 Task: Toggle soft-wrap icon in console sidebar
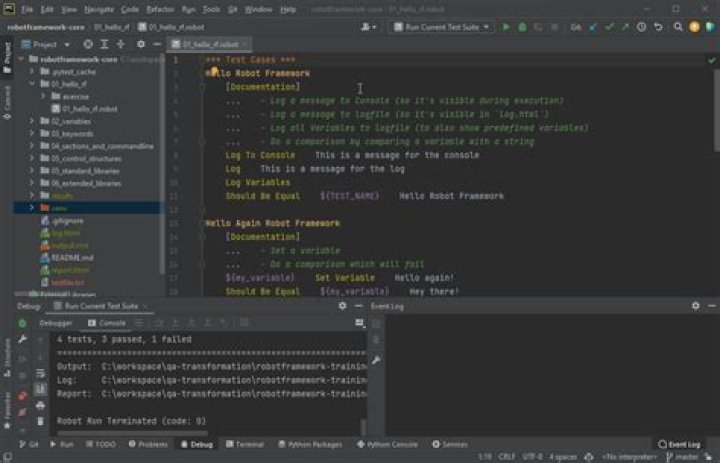tap(40, 373)
